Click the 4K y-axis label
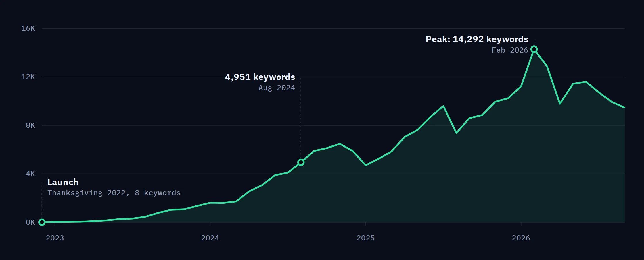 (x=30, y=174)
